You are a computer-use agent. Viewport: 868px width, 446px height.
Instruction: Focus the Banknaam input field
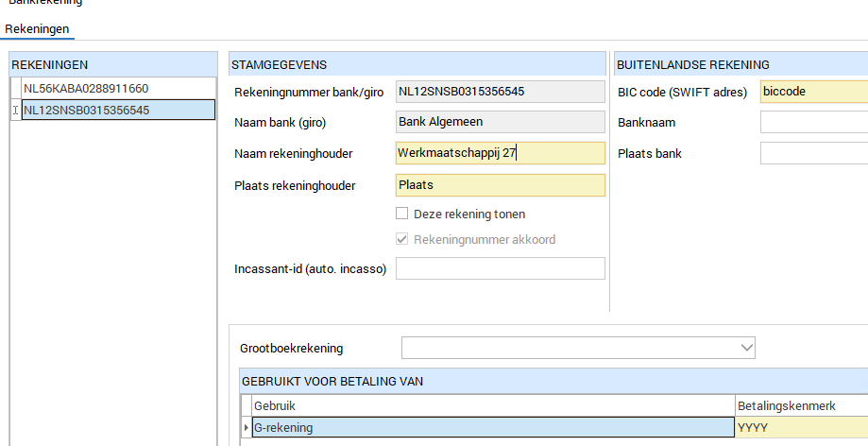click(813, 122)
